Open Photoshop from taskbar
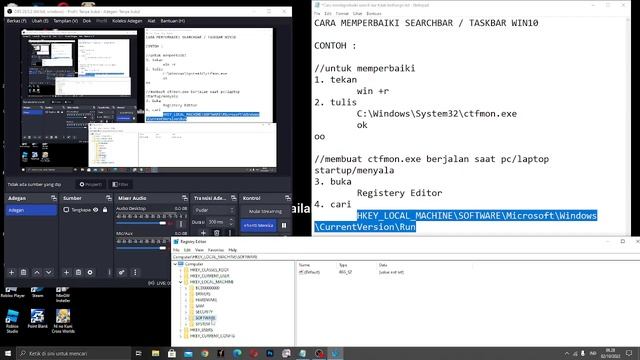This screenshot has height=360, width=640. (270, 353)
